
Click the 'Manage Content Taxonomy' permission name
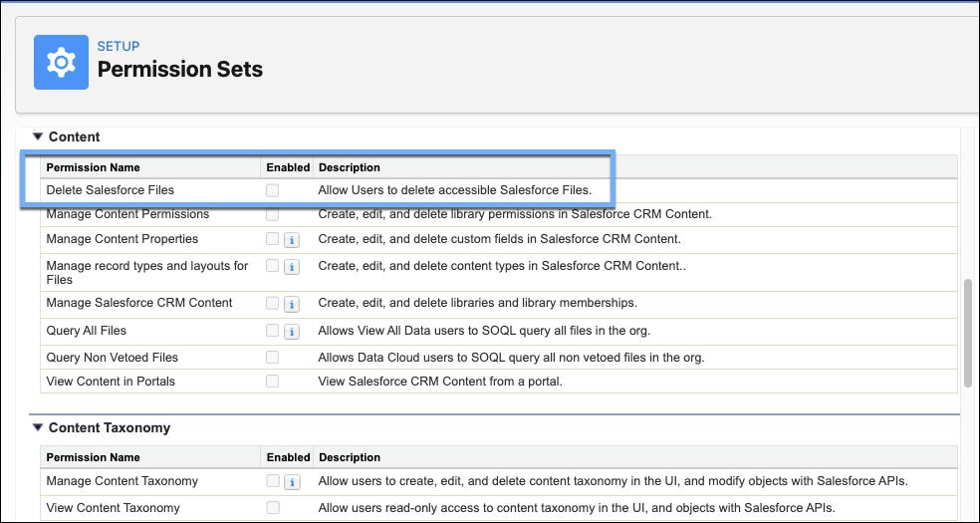(x=122, y=480)
